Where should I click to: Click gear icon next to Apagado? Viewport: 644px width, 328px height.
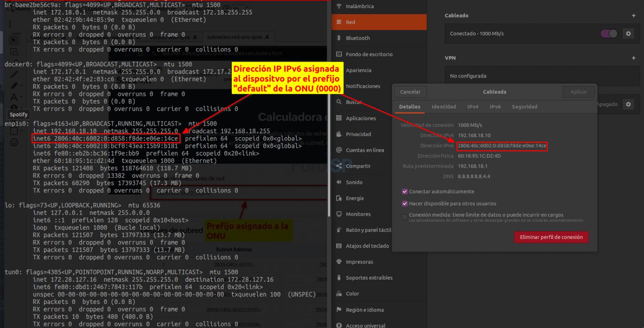coord(628,104)
